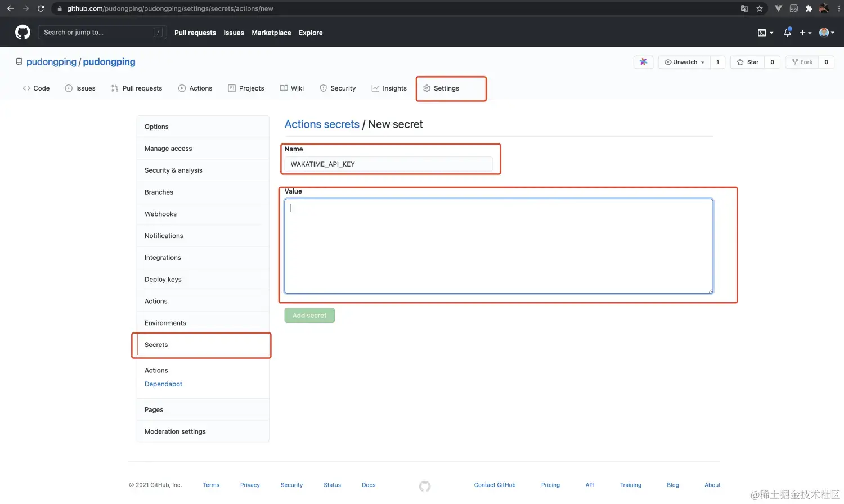Click the translate page icon in address bar

(x=744, y=8)
